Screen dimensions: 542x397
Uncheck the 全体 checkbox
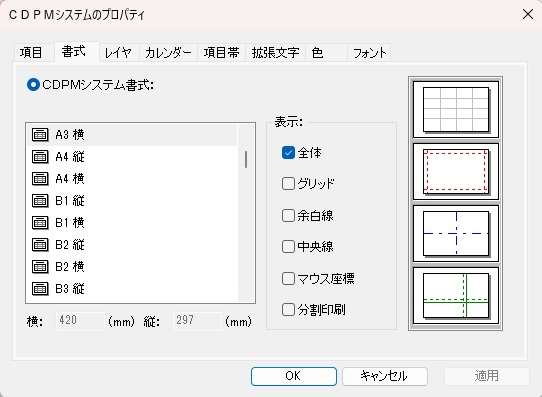pyautogui.click(x=288, y=153)
